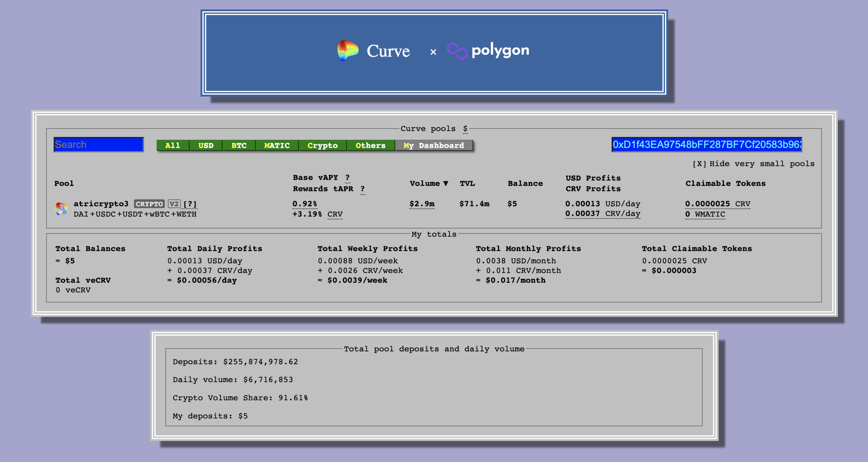This screenshot has width=868, height=462.
Task: Click the Curve logo icon
Action: (x=348, y=51)
